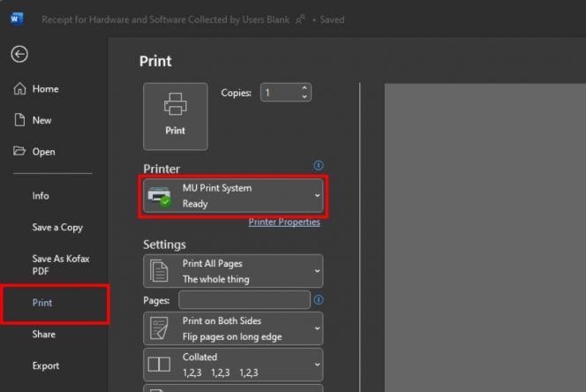Choose Open from the sidebar
Image resolution: width=586 pixels, height=392 pixels.
[x=43, y=152]
